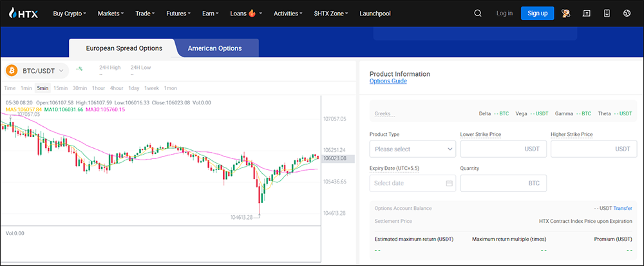644x266 pixels.
Task: Select the 30min chart interval
Action: point(80,88)
